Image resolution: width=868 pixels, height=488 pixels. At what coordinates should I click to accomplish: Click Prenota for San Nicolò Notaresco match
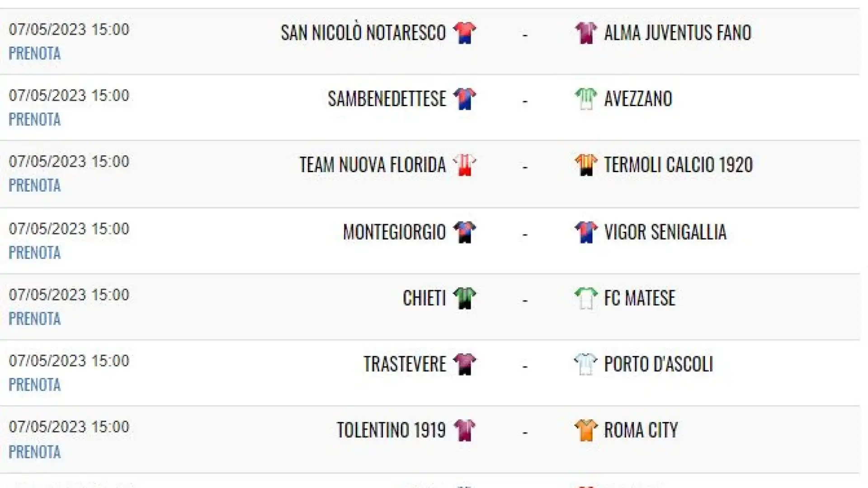[34, 53]
